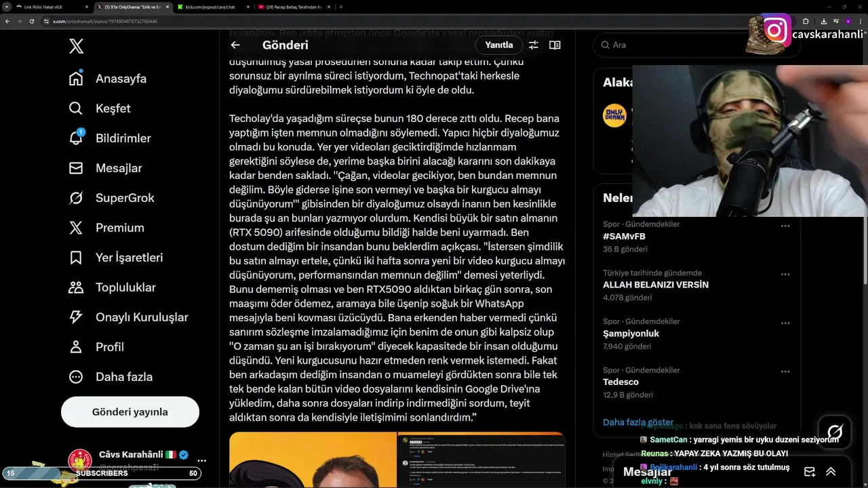
Task: Click the Türkiye tarihinde gündemde label
Action: pos(652,273)
